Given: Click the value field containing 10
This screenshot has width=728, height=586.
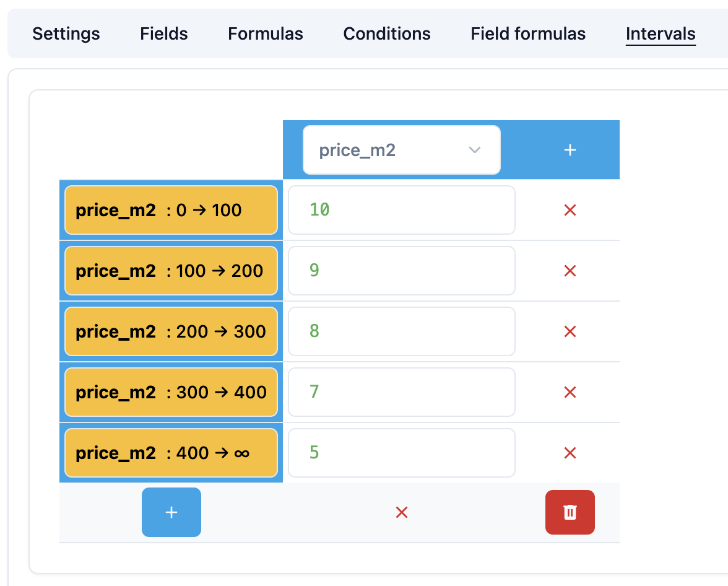Looking at the screenshot, I should click(x=401, y=211).
